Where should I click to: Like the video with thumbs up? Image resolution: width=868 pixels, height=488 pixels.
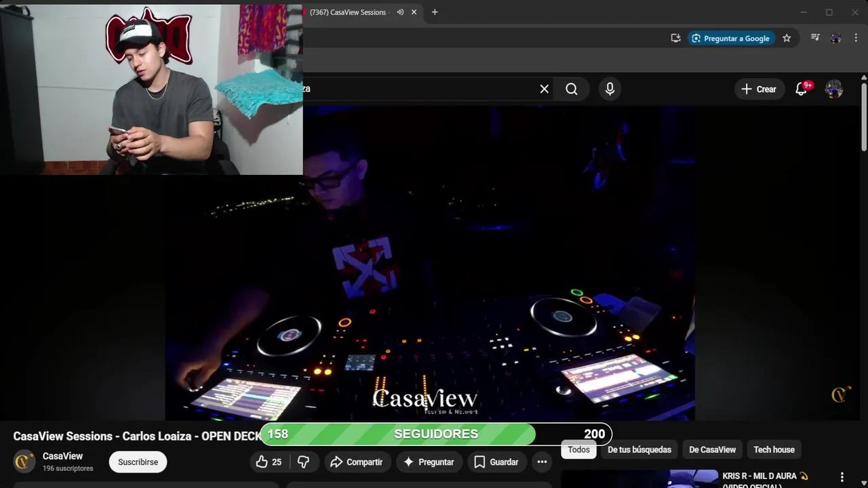[x=269, y=462]
